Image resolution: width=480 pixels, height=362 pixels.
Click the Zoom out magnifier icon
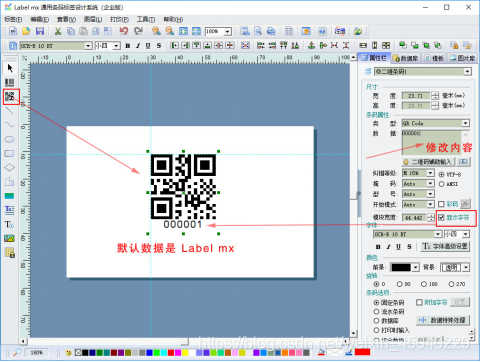click(170, 31)
